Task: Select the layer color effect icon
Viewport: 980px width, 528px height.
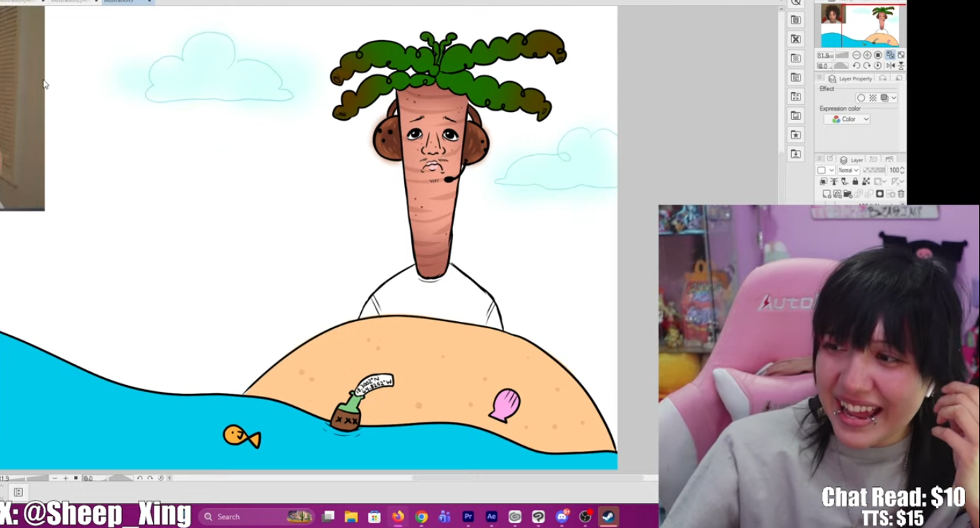Action: 885,98
